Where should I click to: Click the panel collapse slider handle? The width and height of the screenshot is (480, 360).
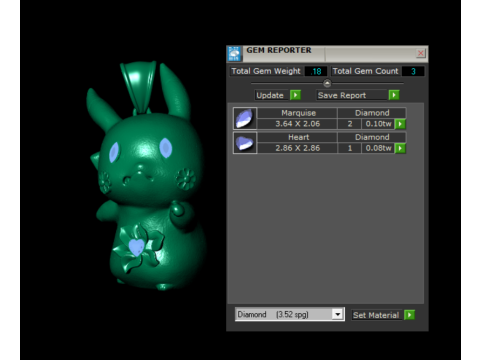tap(327, 83)
